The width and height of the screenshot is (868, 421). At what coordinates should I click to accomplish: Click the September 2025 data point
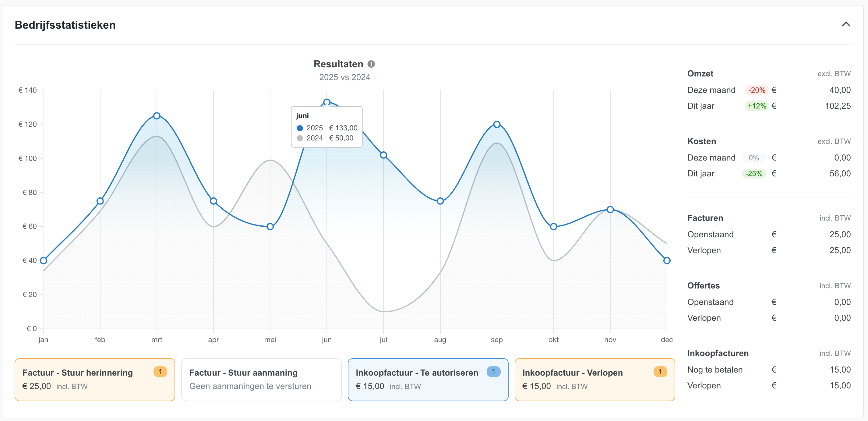[497, 124]
